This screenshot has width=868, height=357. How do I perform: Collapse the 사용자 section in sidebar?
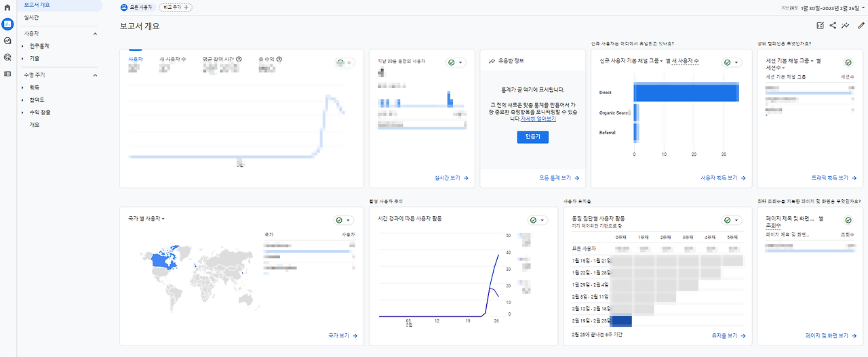click(95, 33)
